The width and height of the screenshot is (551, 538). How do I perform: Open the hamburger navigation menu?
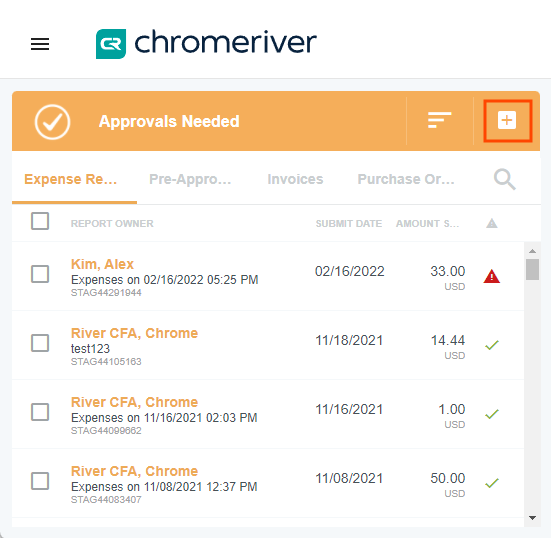(x=40, y=44)
